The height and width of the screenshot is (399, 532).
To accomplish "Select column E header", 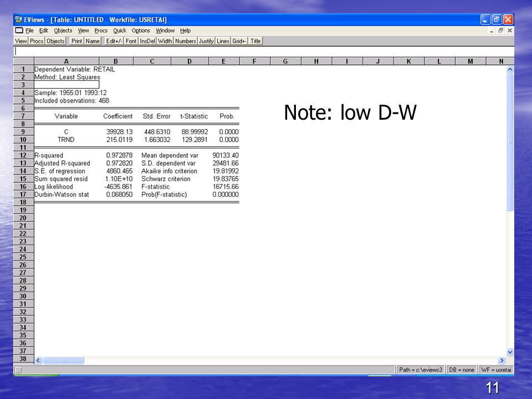I will click(x=223, y=62).
